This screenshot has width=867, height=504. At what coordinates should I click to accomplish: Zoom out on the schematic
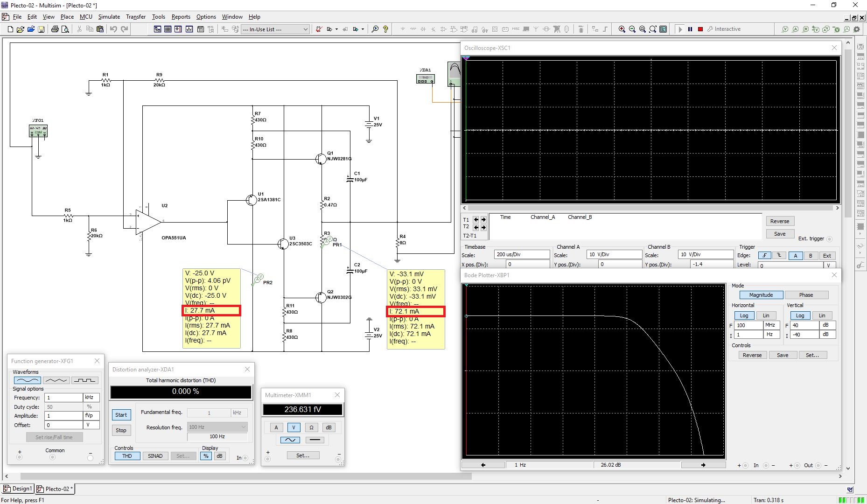(632, 29)
